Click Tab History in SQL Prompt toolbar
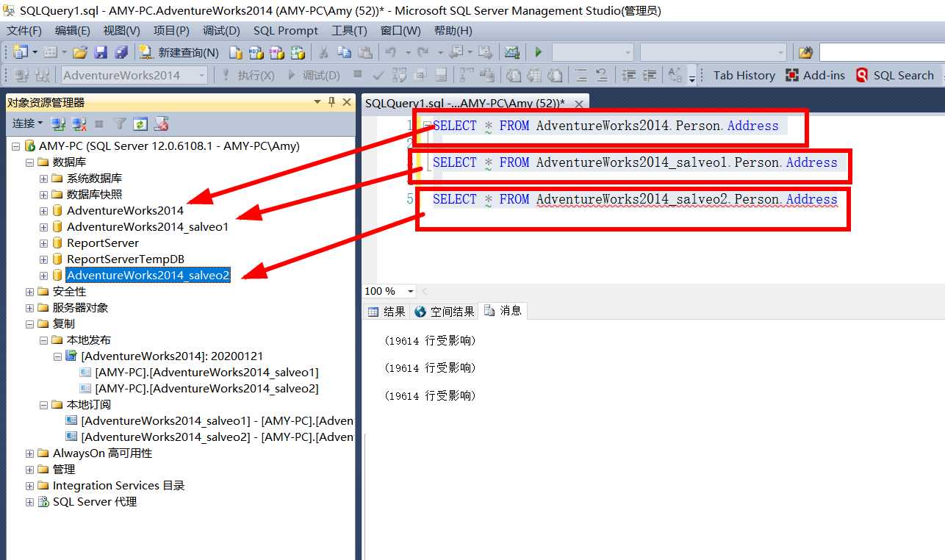Screen dimensions: 945x560 [744, 75]
